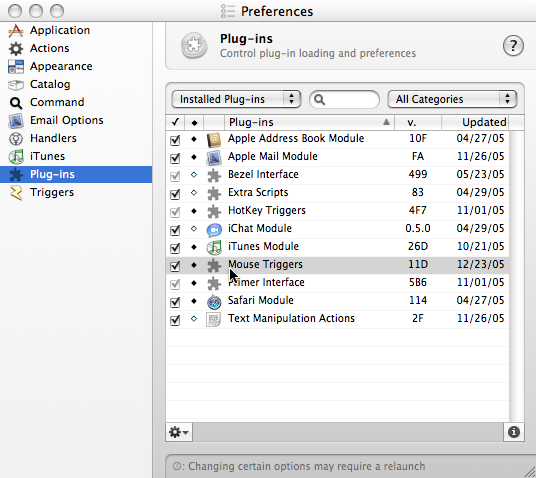Click the Safari Module name text

coord(260,301)
